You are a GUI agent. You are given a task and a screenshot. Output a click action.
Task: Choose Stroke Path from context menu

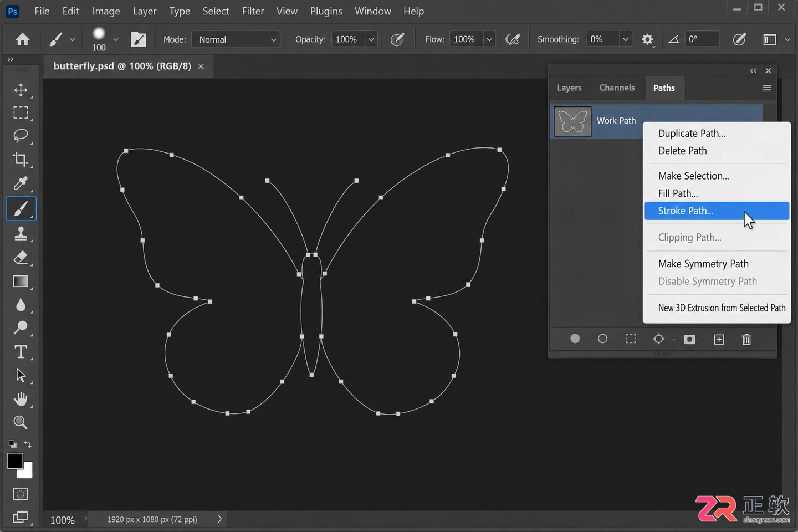tap(717, 211)
